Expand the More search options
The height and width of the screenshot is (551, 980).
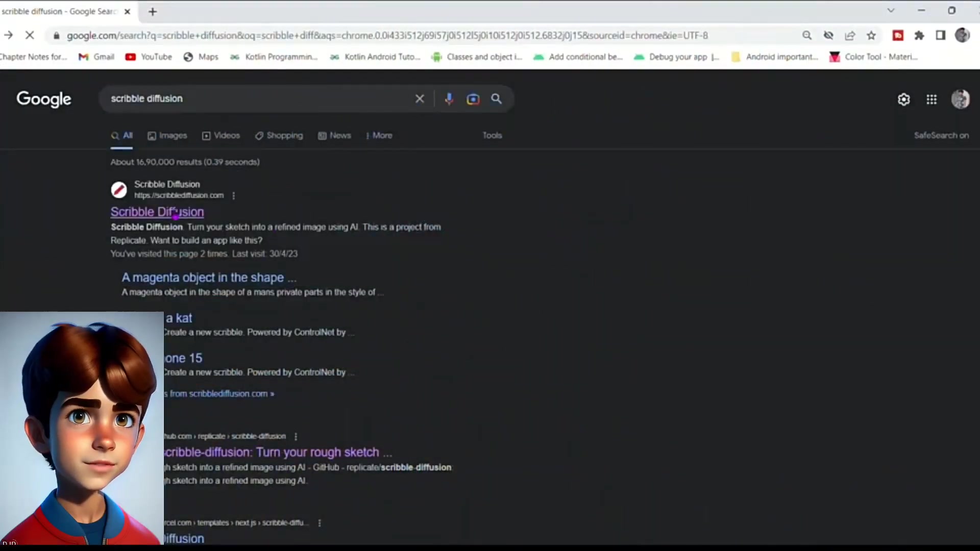[379, 136]
